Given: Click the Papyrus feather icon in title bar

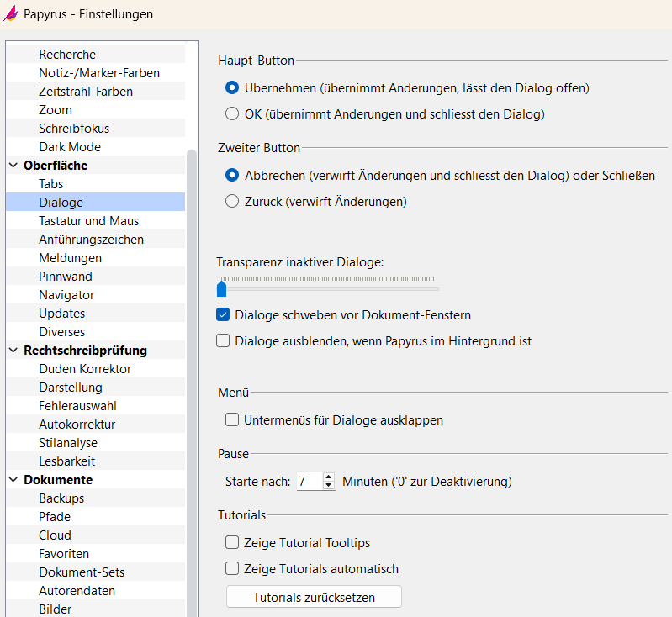Looking at the screenshot, I should (x=10, y=14).
